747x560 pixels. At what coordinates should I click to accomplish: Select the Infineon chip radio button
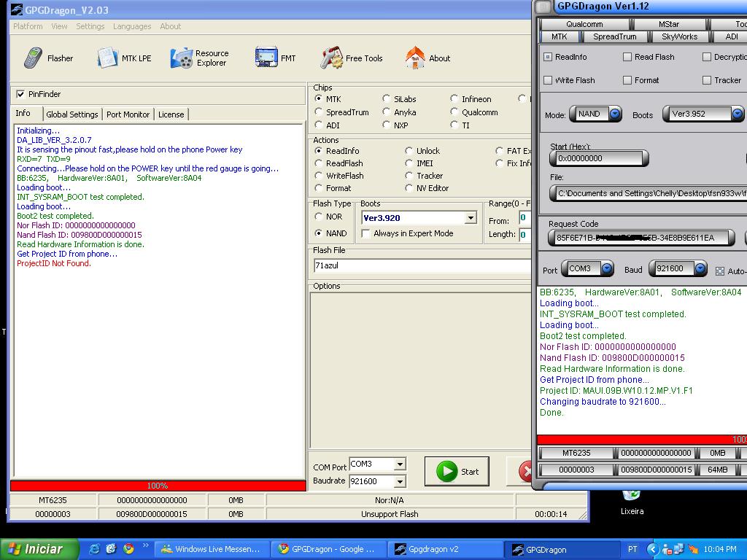tap(454, 98)
